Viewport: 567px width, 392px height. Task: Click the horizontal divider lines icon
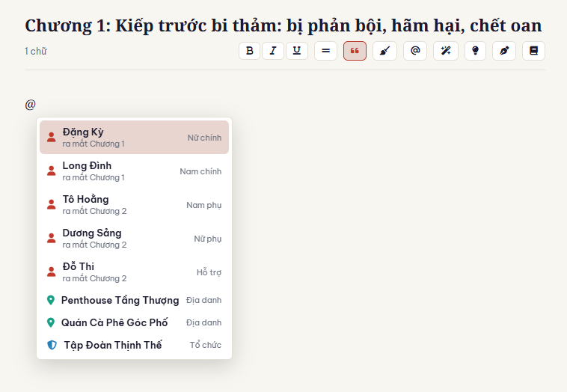326,51
